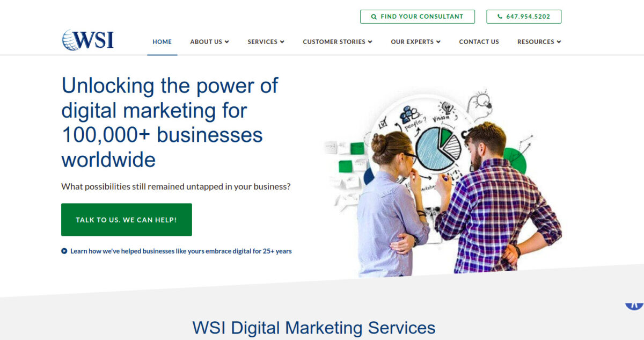Click the Find Your Consultant button

[418, 17]
